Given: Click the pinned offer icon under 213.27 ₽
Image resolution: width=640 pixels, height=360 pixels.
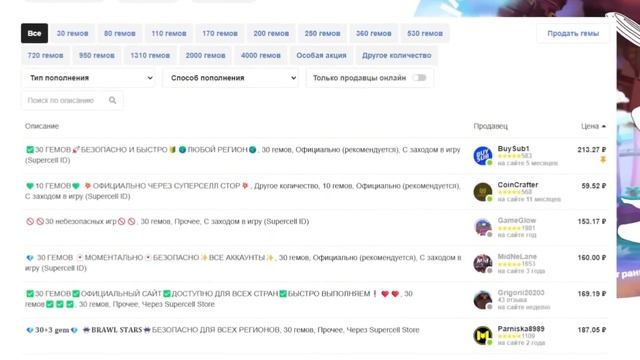Looking at the screenshot, I should point(603,160).
